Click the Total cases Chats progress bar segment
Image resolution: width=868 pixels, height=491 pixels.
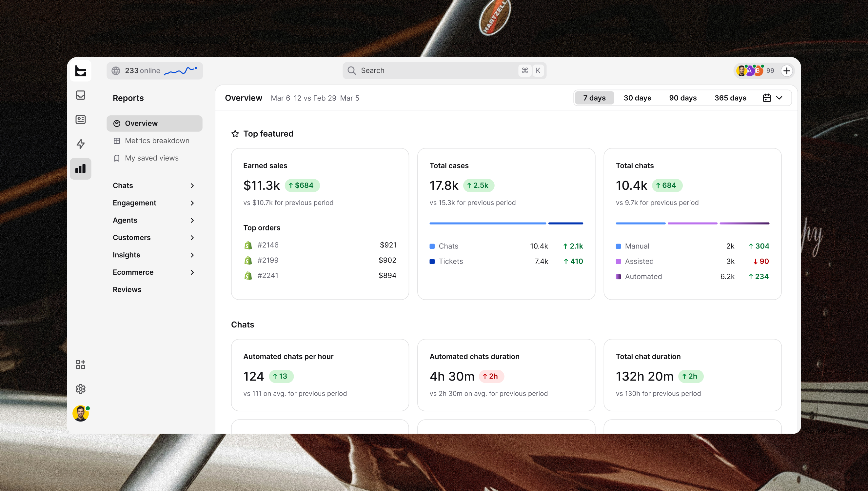tap(488, 224)
